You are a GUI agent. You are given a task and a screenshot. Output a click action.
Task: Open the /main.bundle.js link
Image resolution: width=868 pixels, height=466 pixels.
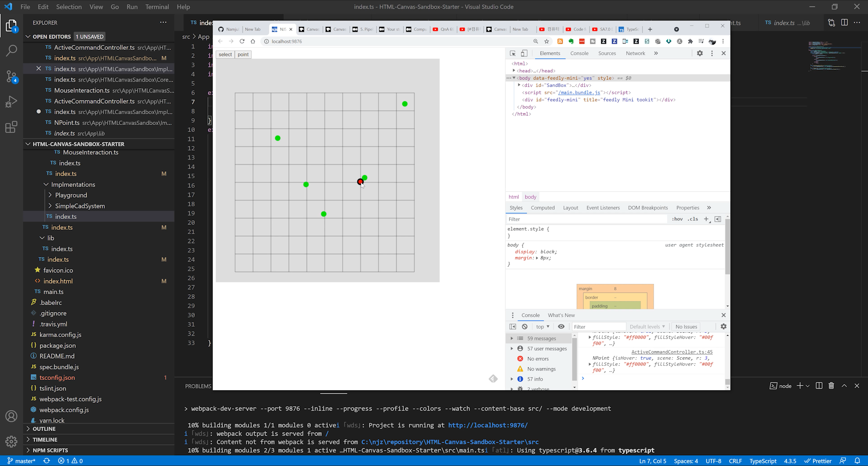[579, 93]
